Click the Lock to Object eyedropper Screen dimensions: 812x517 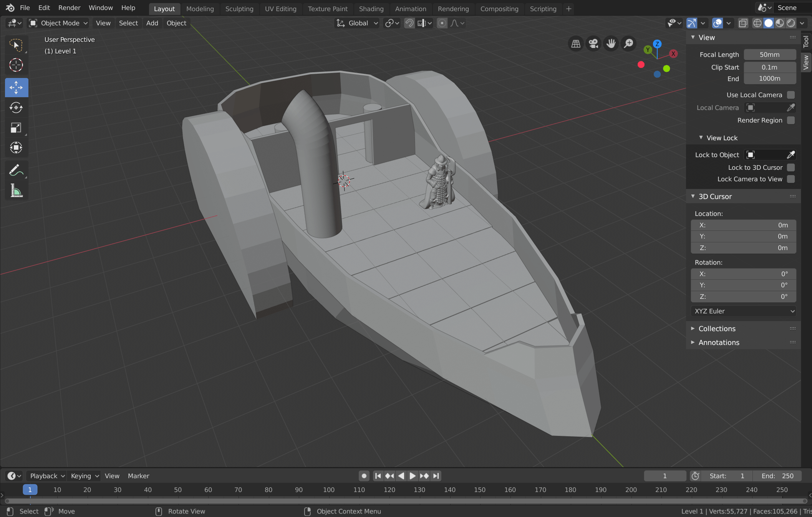click(x=791, y=155)
